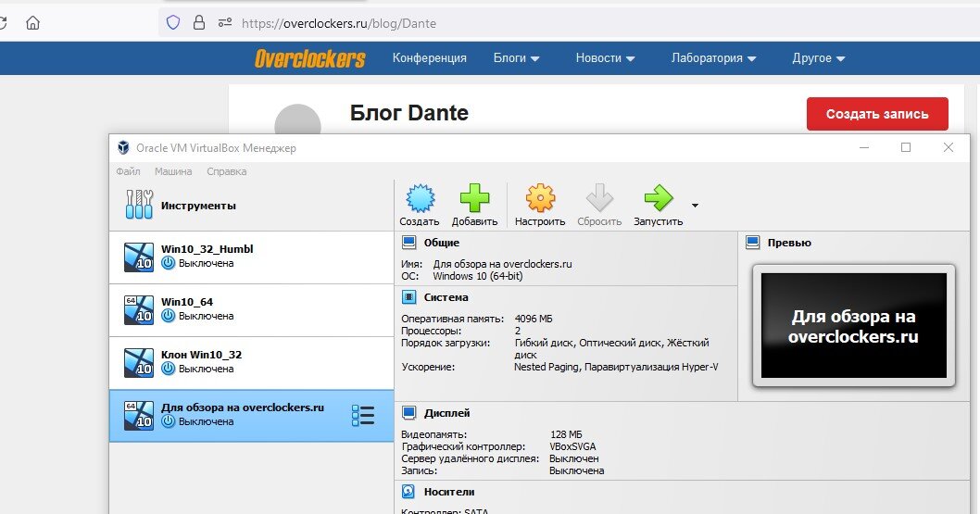
Task: Open the Машина menu
Action: pos(173,171)
